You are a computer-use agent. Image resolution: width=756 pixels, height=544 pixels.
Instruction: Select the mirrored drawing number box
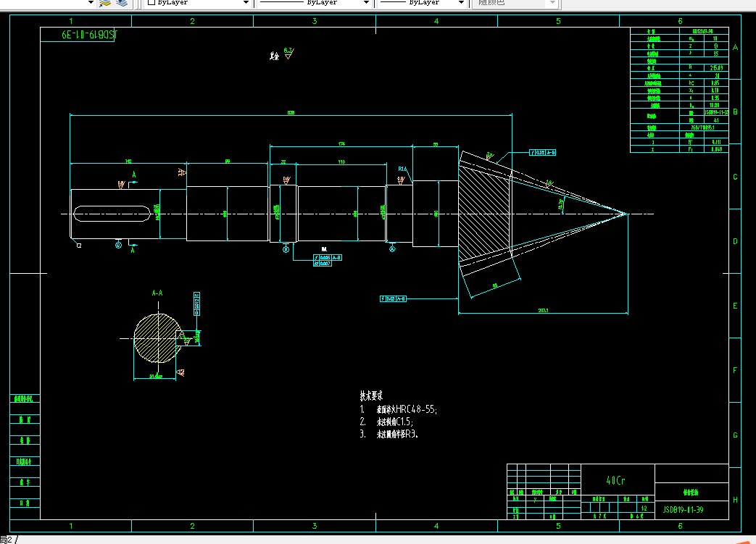pos(77,35)
